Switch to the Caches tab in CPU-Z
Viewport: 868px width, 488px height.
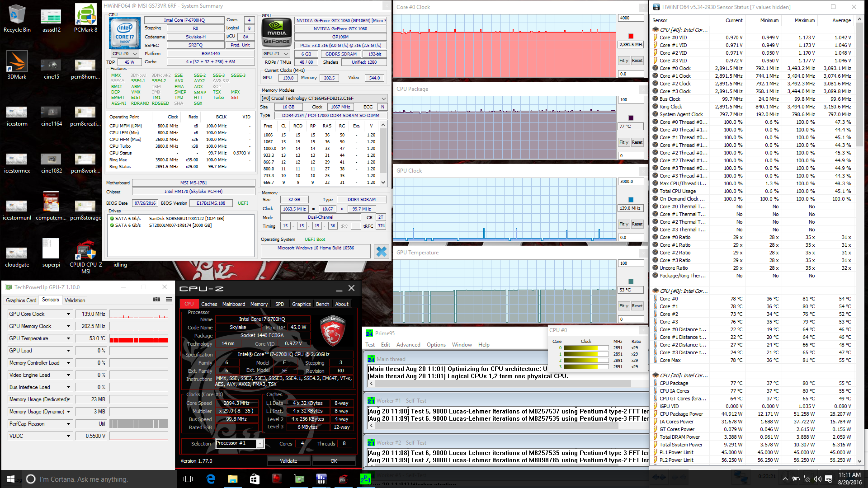coord(209,304)
